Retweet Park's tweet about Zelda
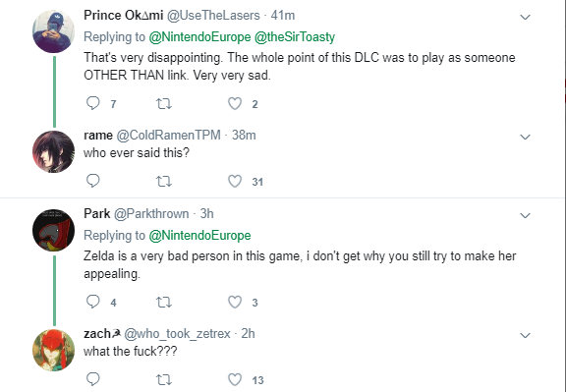 tap(164, 303)
